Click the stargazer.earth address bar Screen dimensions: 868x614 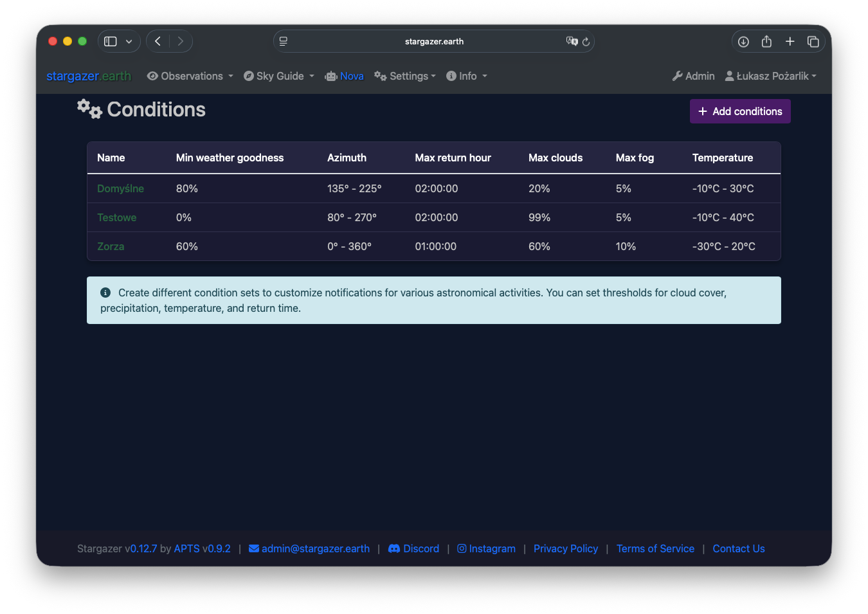(434, 41)
